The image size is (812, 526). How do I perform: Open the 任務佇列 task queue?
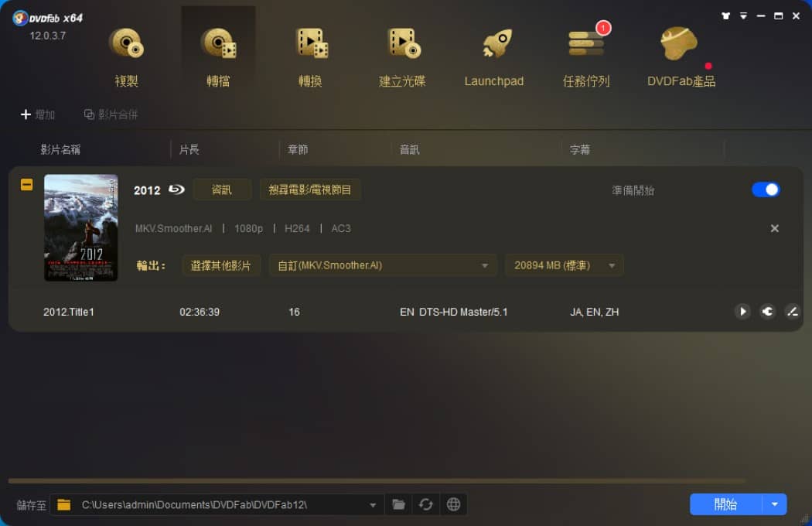585,57
